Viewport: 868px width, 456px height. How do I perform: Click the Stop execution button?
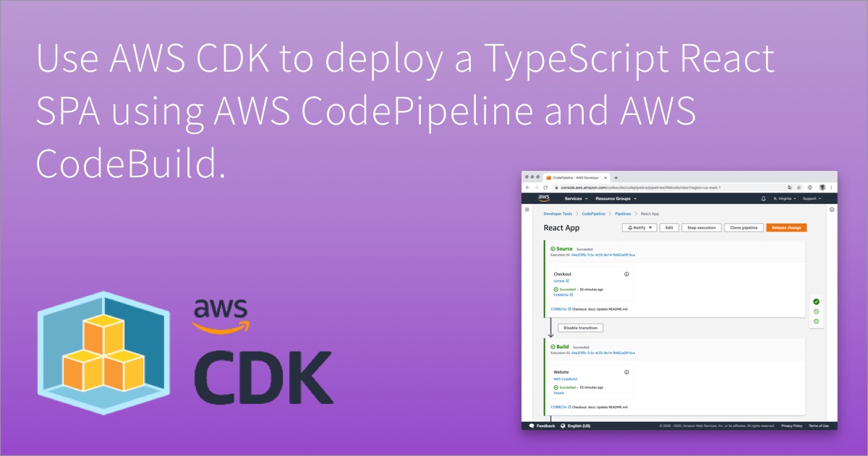[701, 227]
